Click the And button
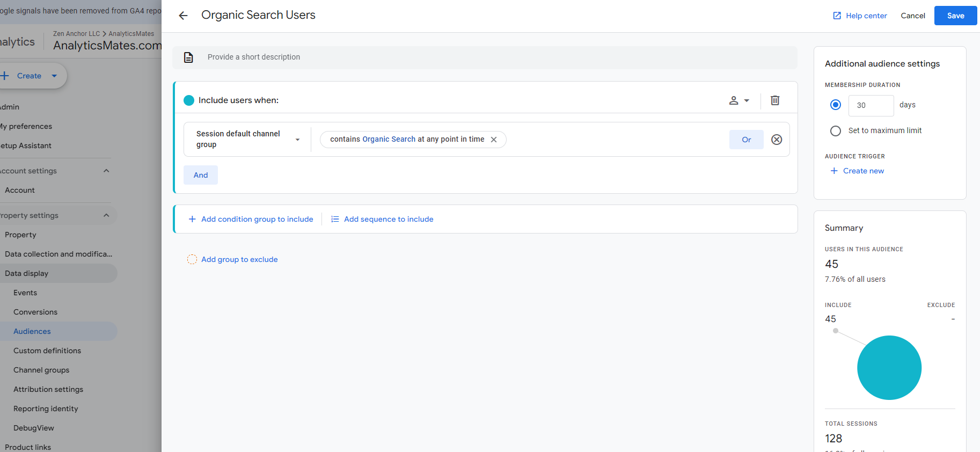The image size is (980, 452). point(201,175)
